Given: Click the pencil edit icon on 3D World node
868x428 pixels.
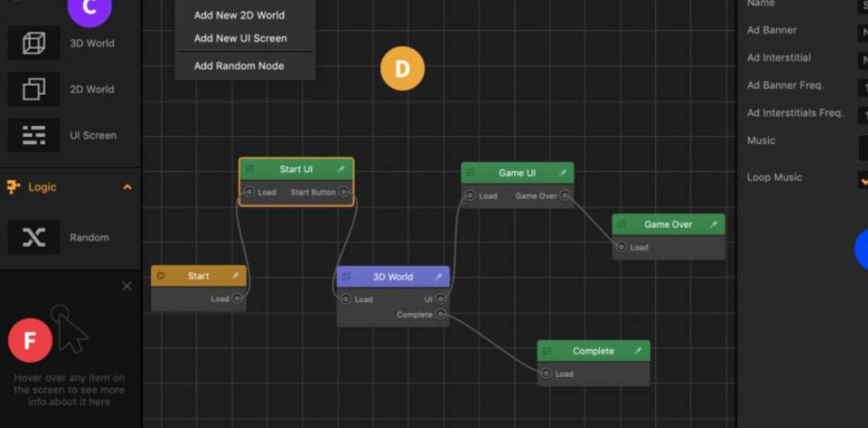Looking at the screenshot, I should (x=438, y=277).
